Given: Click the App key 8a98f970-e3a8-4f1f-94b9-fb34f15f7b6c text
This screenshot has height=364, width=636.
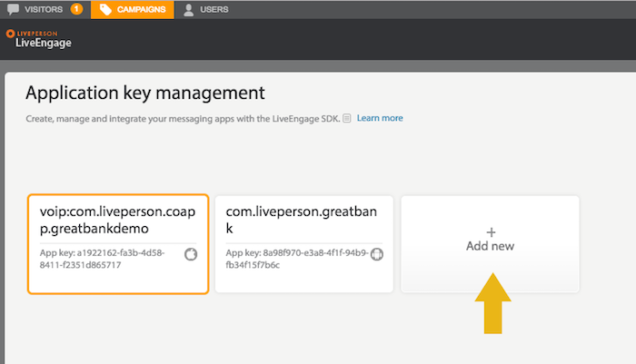Looking at the screenshot, I should tap(297, 259).
